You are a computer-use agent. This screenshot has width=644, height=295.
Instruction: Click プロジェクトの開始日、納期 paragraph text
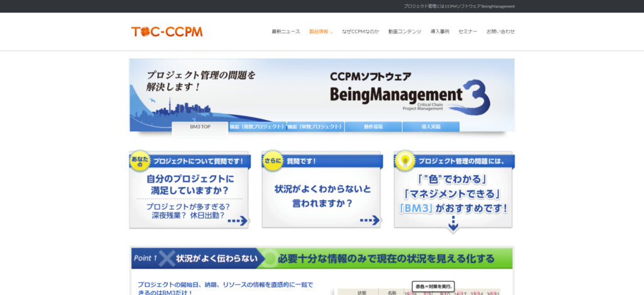tap(225, 289)
